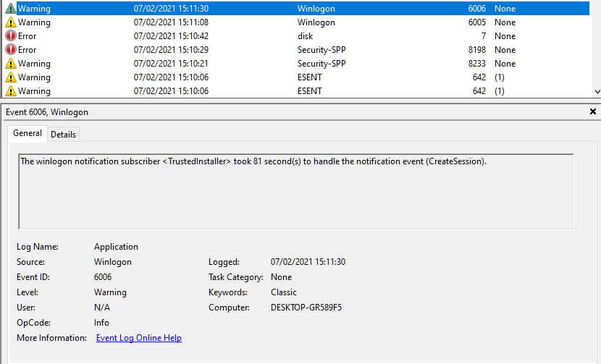Click the 'Event 6006, Winlogon' pane title

click(47, 112)
